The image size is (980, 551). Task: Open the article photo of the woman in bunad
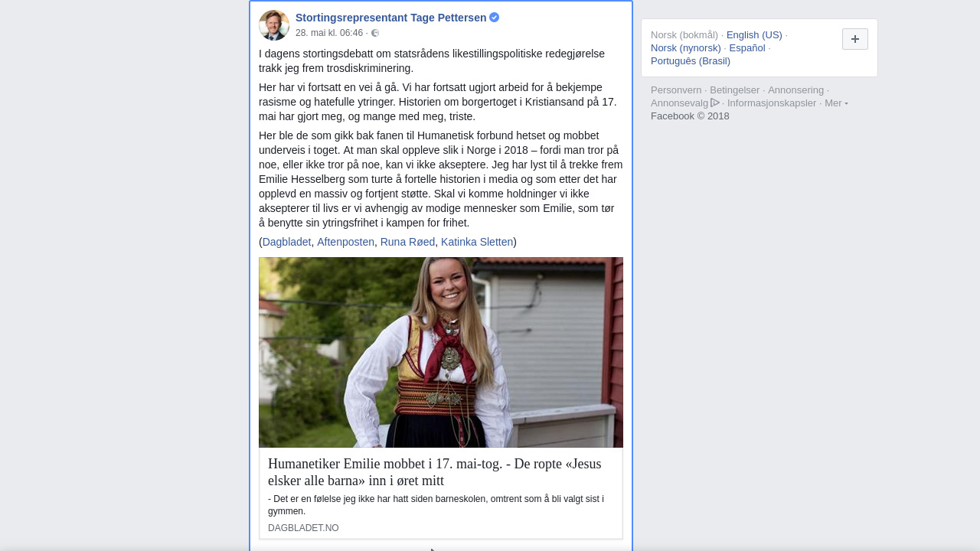(441, 352)
